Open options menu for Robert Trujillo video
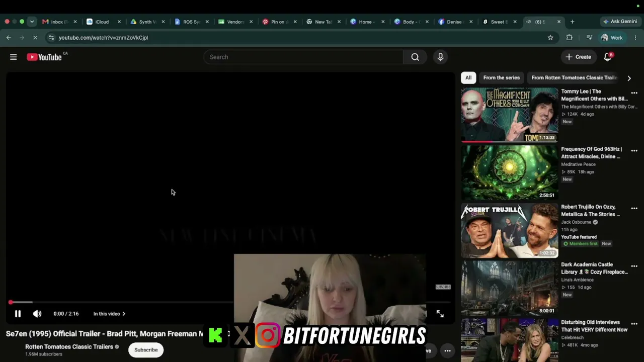This screenshot has height=362, width=644. click(x=634, y=209)
